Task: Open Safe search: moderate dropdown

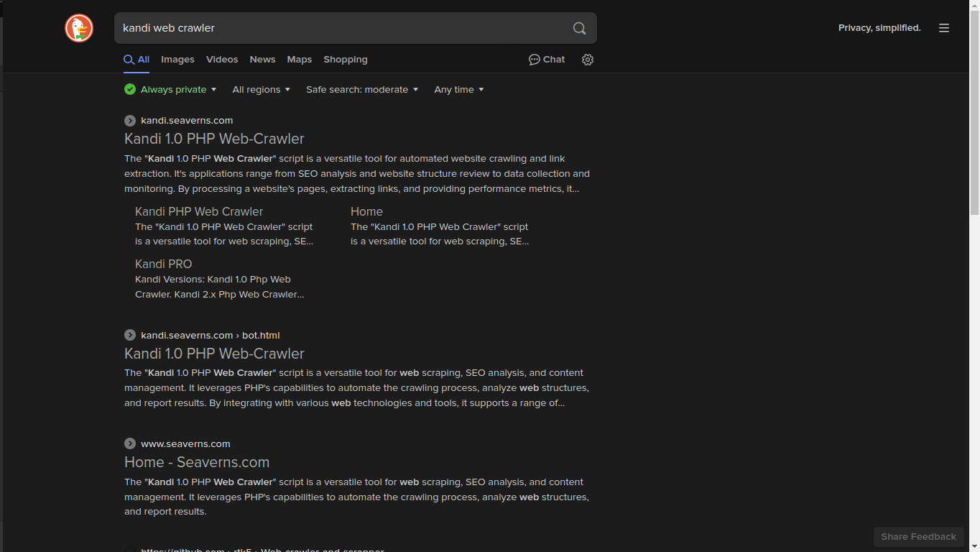Action: pos(362,89)
